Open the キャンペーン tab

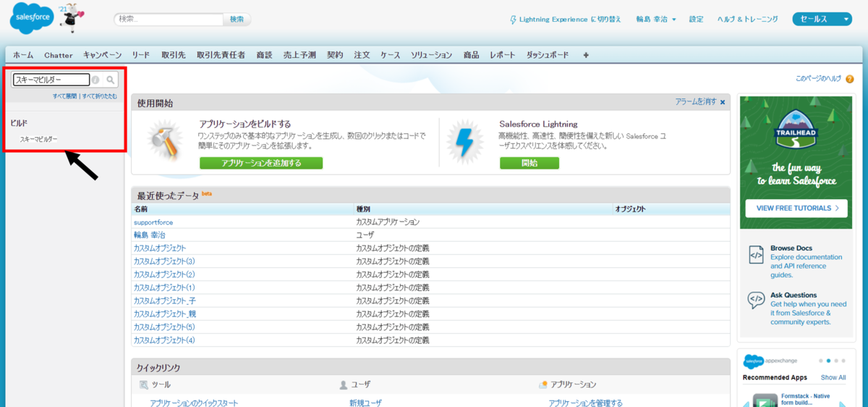pos(103,55)
